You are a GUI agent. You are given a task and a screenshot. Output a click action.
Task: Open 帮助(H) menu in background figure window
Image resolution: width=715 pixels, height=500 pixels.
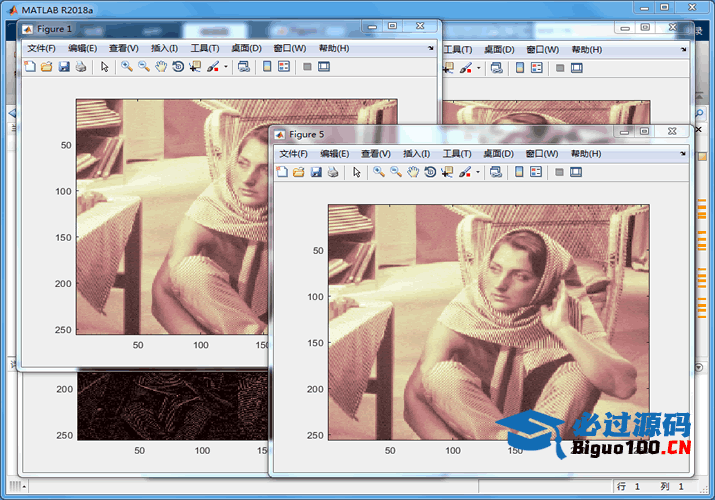coord(587,50)
